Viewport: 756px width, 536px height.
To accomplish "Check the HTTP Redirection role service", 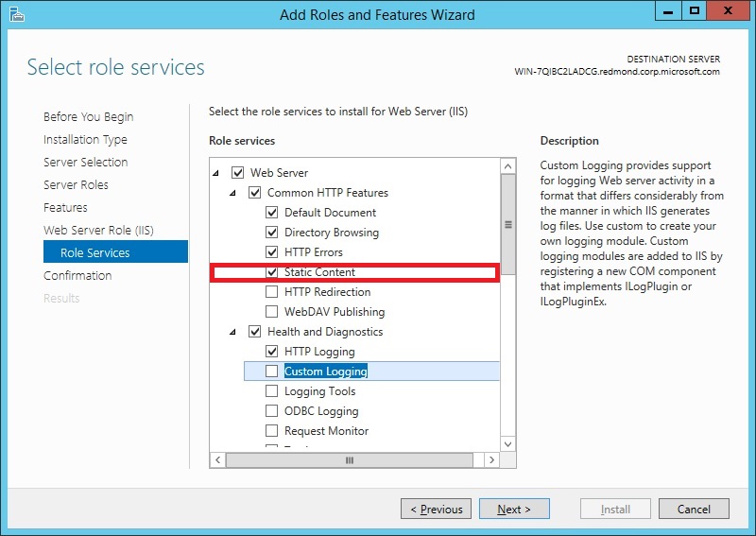I will [272, 292].
